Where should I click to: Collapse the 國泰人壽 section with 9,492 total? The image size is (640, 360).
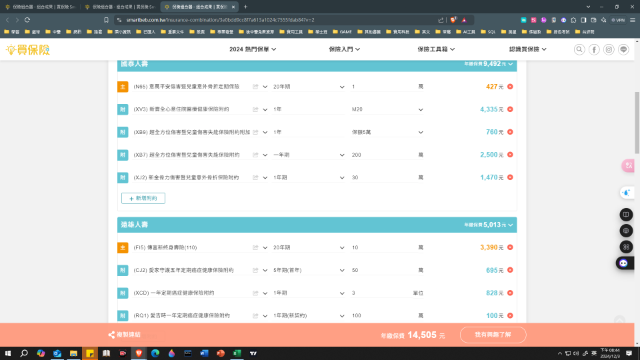tap(511, 64)
